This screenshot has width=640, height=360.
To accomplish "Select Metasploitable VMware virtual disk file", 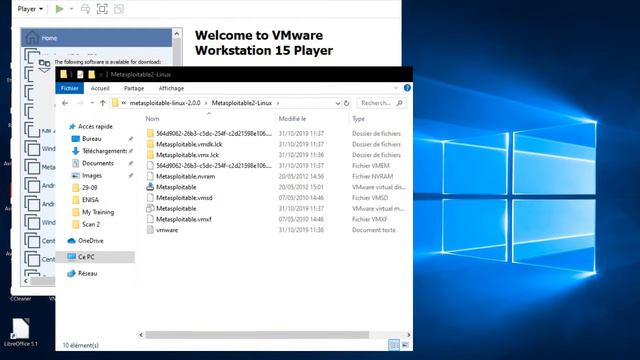I will [x=176, y=187].
